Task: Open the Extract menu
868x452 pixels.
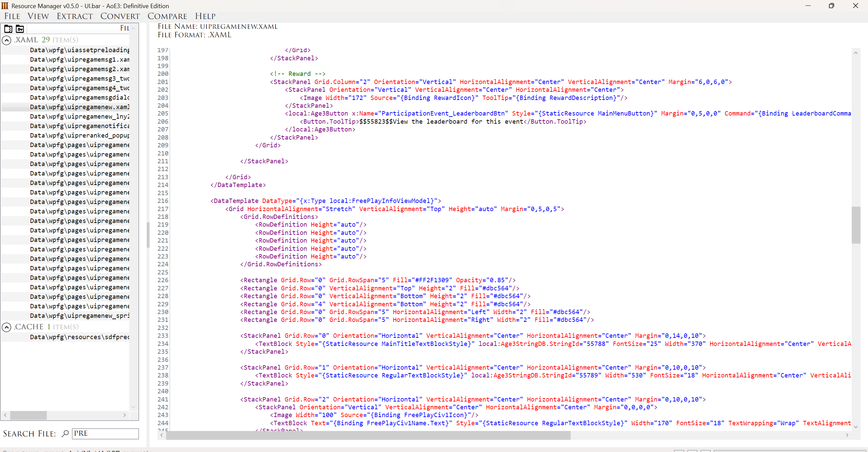Action: pyautogui.click(x=75, y=16)
